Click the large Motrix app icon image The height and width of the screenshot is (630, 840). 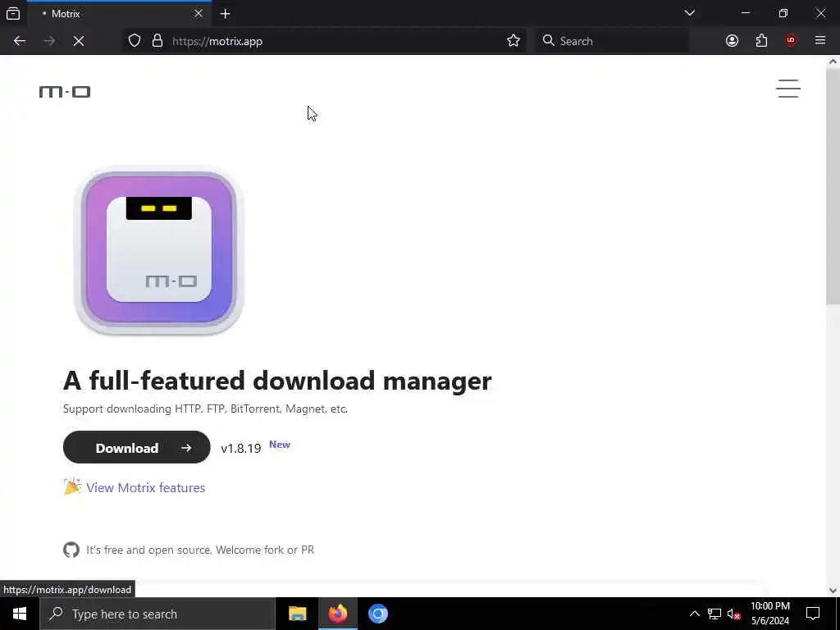coord(159,251)
